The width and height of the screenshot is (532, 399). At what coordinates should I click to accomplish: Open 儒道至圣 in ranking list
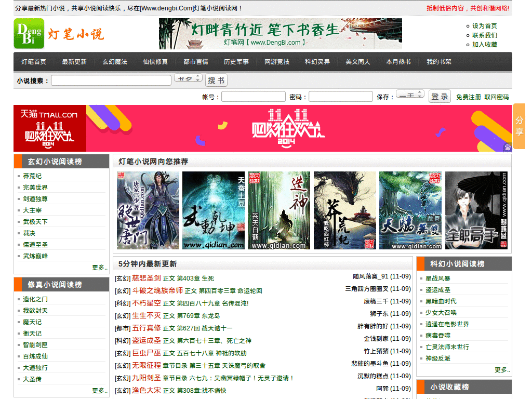click(x=35, y=245)
